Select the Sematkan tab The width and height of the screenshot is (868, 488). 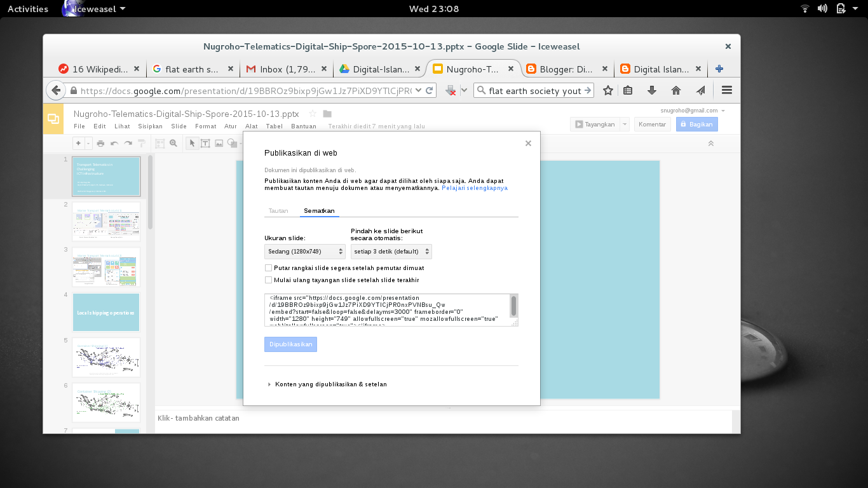click(319, 211)
